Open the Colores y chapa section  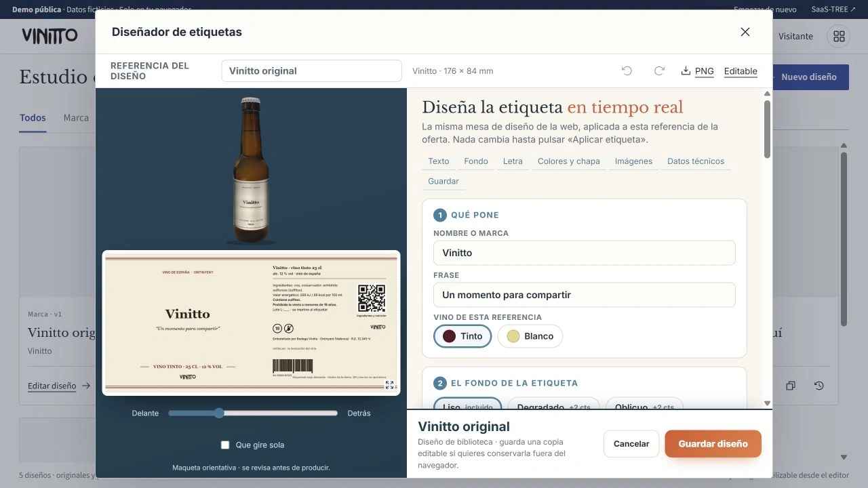coord(569,161)
